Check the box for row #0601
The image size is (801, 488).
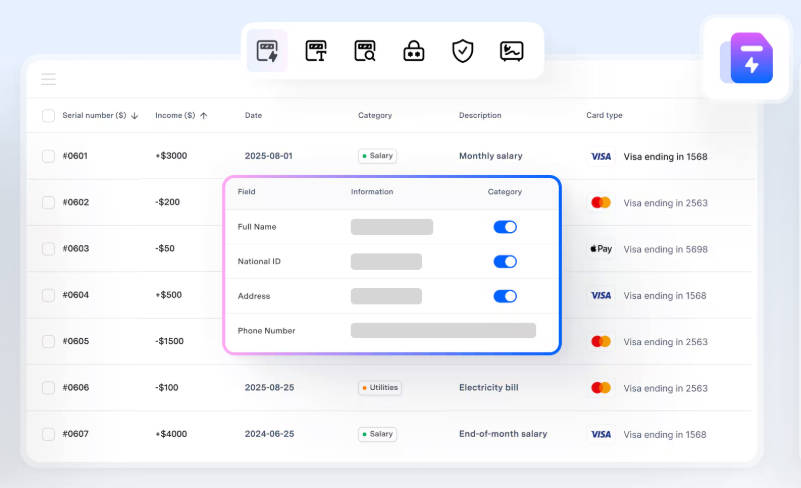(48, 156)
